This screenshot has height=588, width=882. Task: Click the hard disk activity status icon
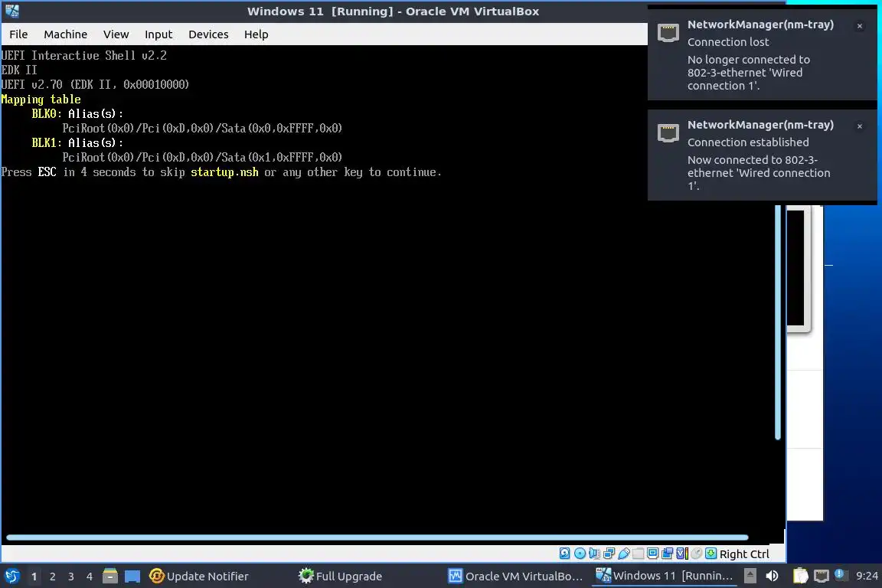point(565,553)
